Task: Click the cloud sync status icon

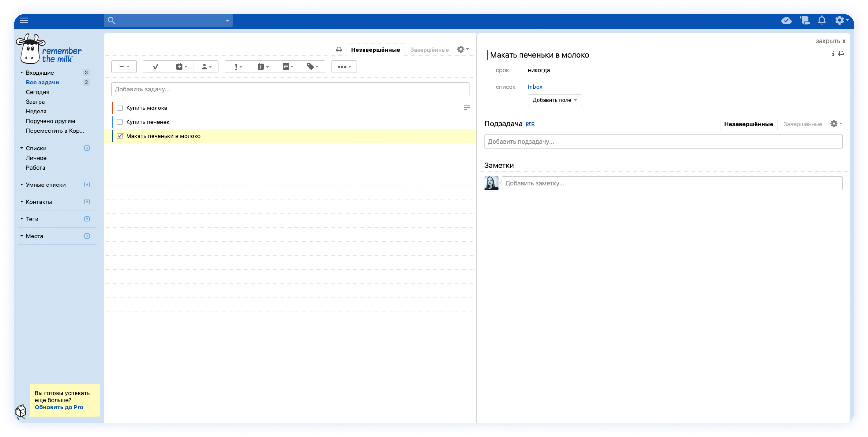Action: 786,21
